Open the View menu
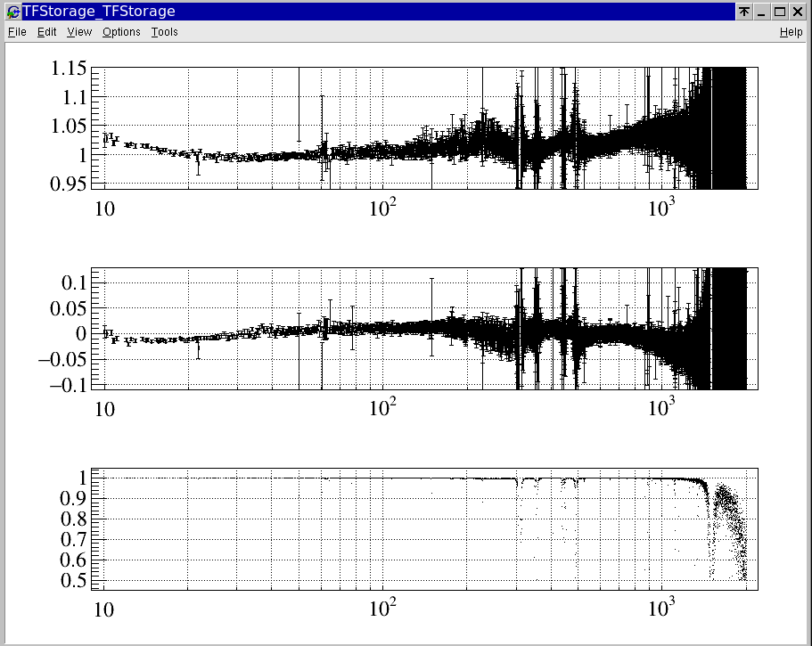812x646 pixels. (x=79, y=32)
